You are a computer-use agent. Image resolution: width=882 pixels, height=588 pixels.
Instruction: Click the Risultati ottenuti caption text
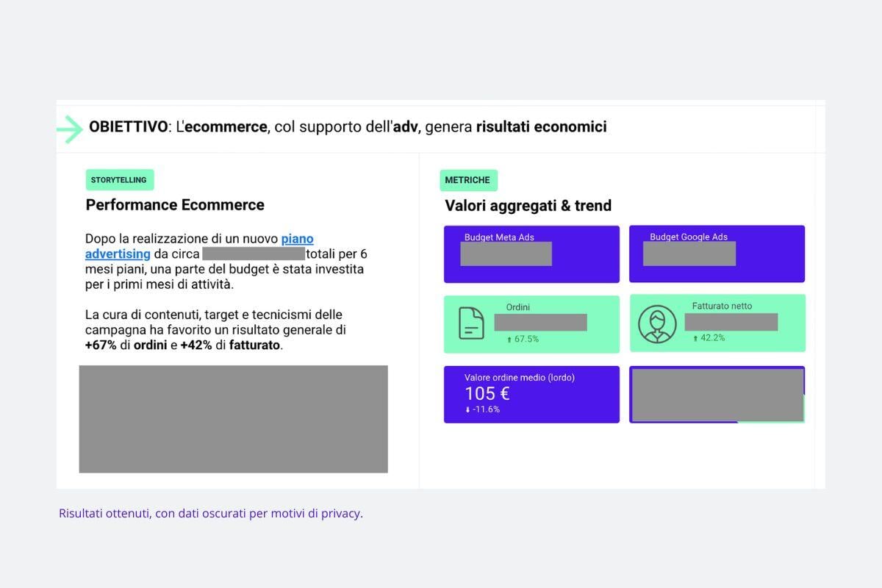point(211,513)
